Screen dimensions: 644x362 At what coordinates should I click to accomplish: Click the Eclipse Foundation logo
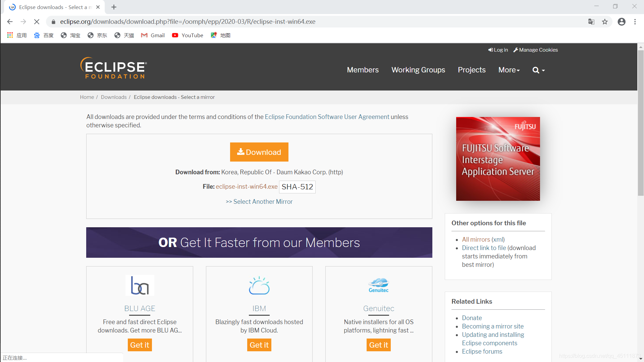tap(113, 68)
